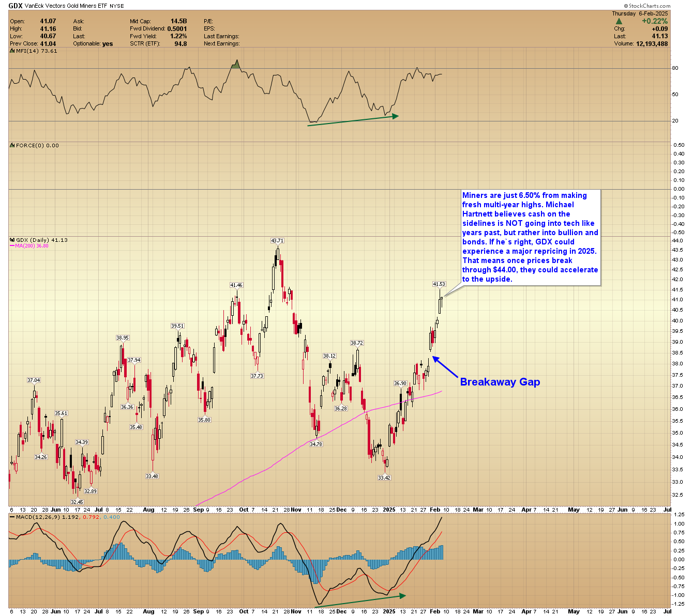
Task: Click the green up-triangle price change icon
Action: point(618,21)
